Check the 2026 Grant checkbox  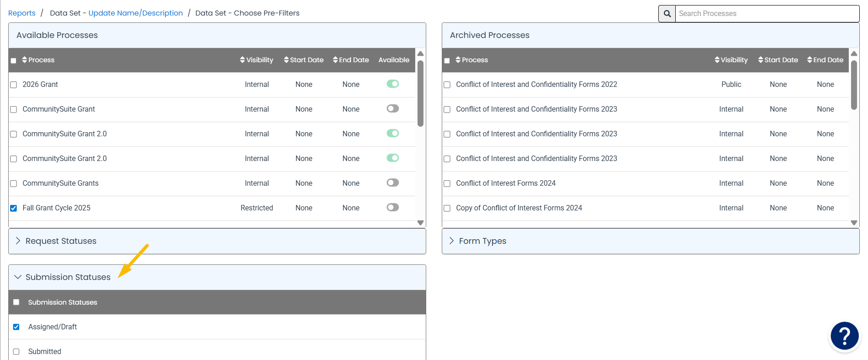pyautogui.click(x=14, y=85)
